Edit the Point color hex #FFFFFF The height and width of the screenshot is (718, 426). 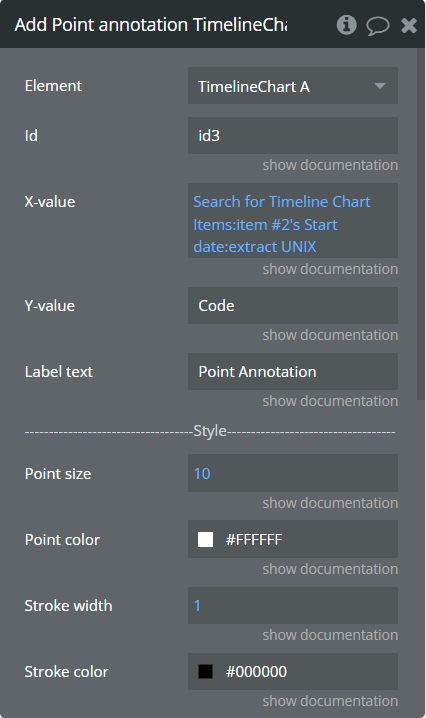point(254,540)
